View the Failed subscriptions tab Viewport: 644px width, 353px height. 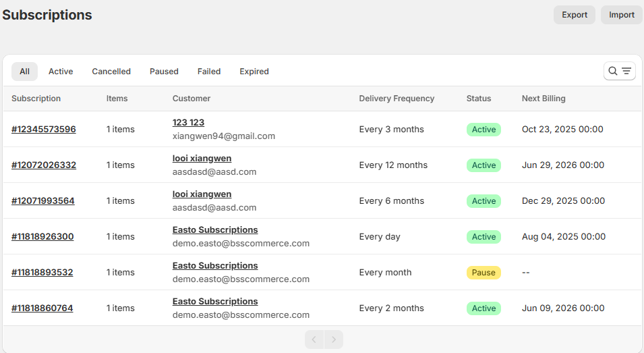click(x=209, y=72)
